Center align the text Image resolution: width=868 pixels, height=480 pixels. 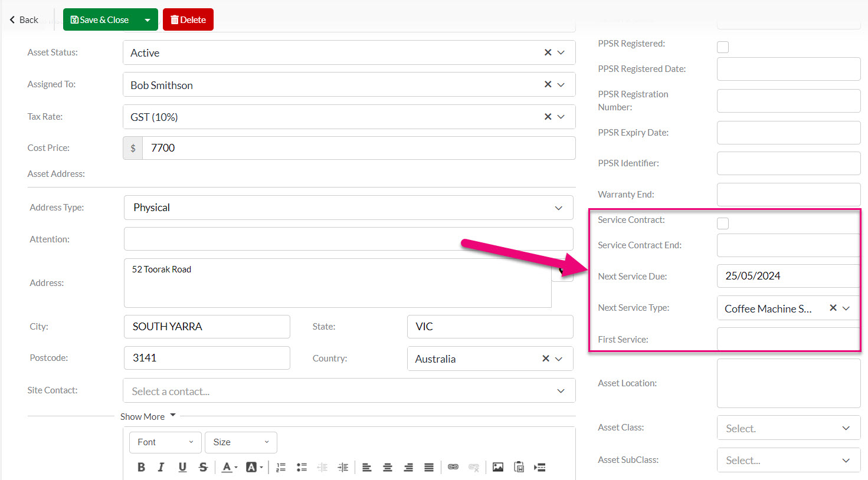click(388, 467)
